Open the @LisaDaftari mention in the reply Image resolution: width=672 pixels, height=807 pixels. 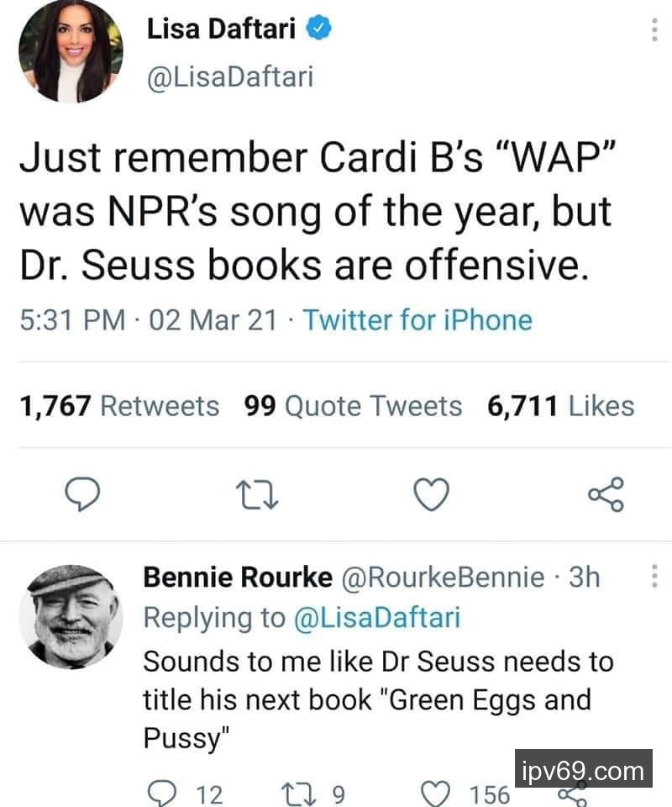(376, 617)
